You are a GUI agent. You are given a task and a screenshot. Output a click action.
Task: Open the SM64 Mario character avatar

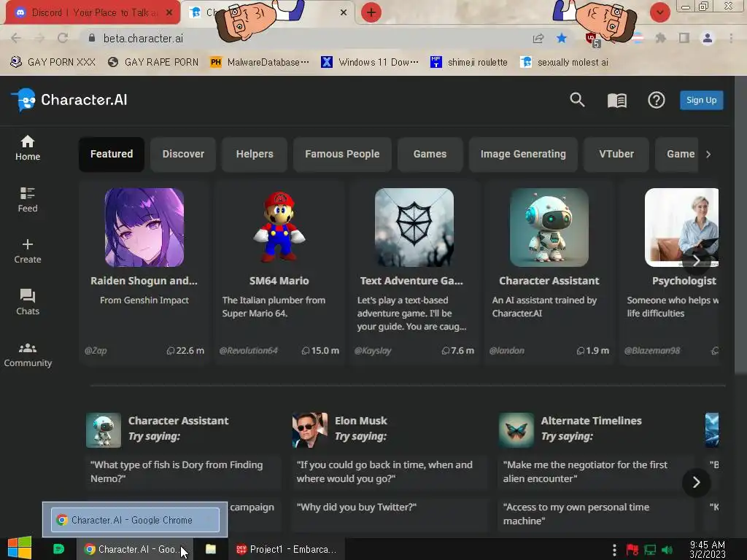[279, 227]
